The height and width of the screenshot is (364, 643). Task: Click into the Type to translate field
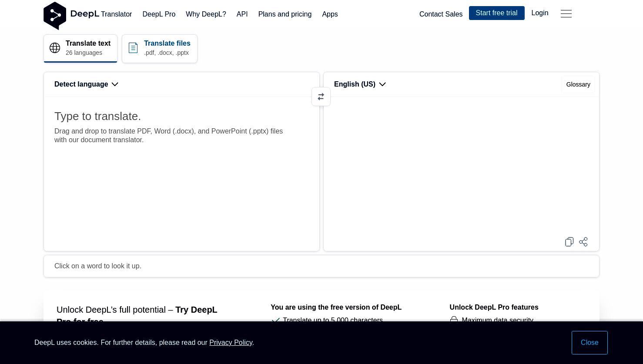[181, 174]
